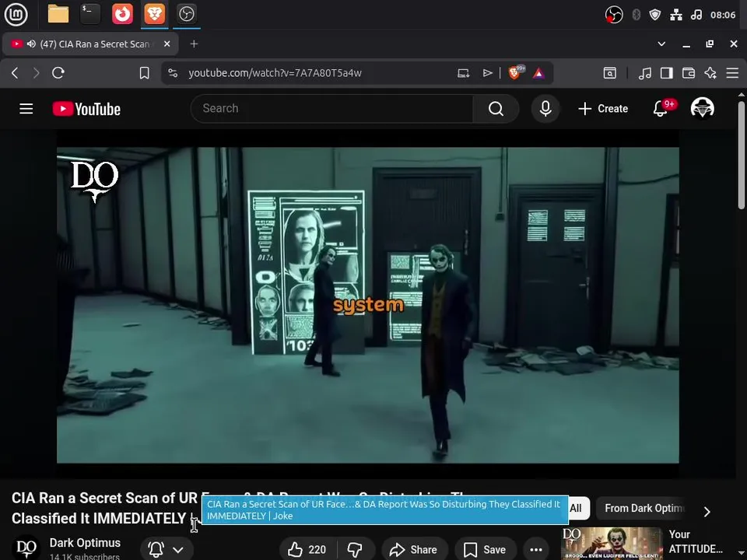Open the Brave playlist music icon
The width and height of the screenshot is (747, 560).
[x=645, y=73]
